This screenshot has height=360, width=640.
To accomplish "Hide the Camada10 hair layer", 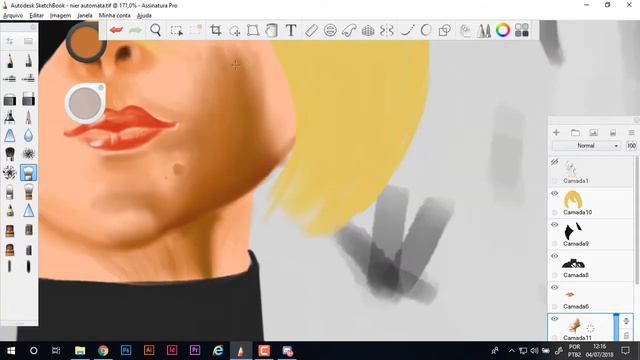I will coord(554,193).
